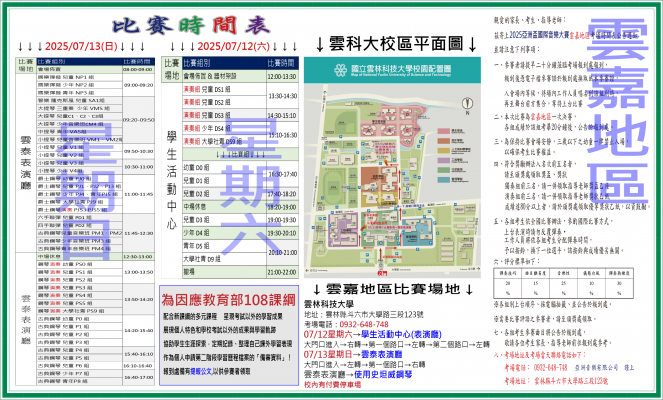Select the 青年 D5 組 row
663x400 pixels.
click(x=225, y=246)
